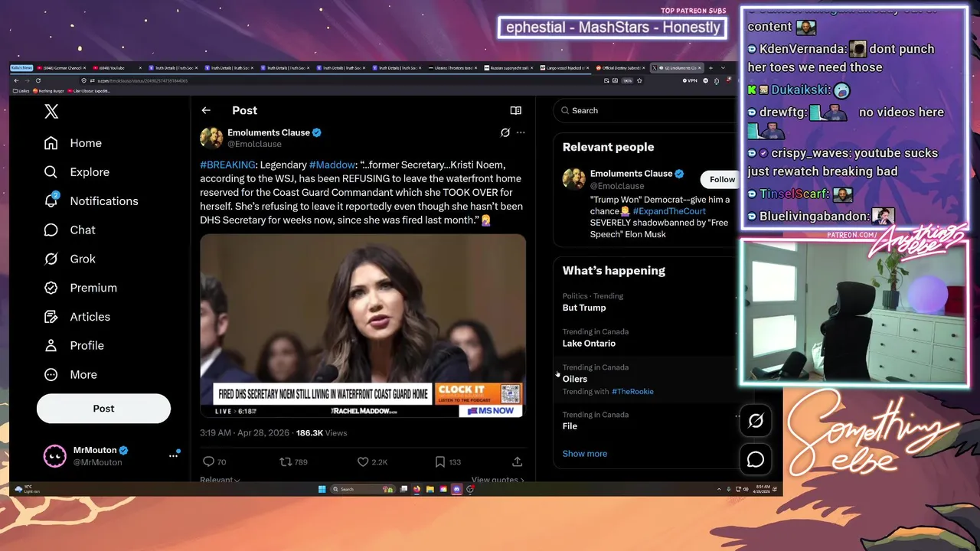Screen dimensions: 980x551
Task: Click the Show more trends link
Action: [585, 454]
